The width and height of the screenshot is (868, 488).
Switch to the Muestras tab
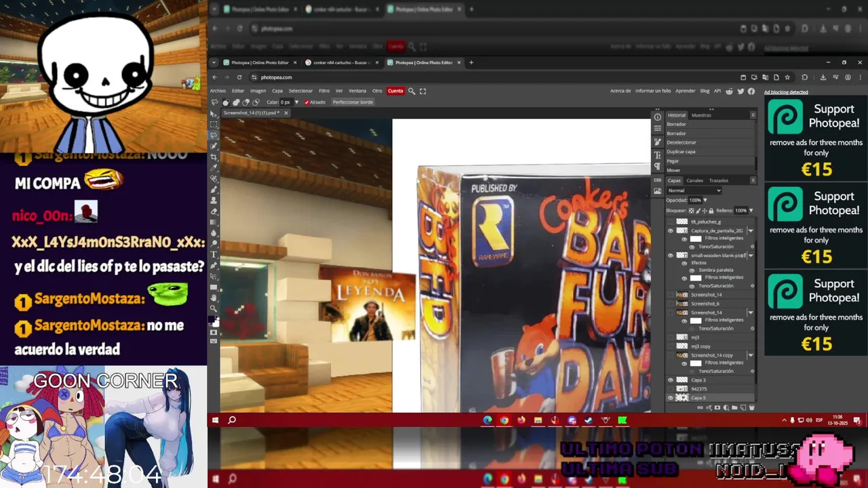[701, 115]
